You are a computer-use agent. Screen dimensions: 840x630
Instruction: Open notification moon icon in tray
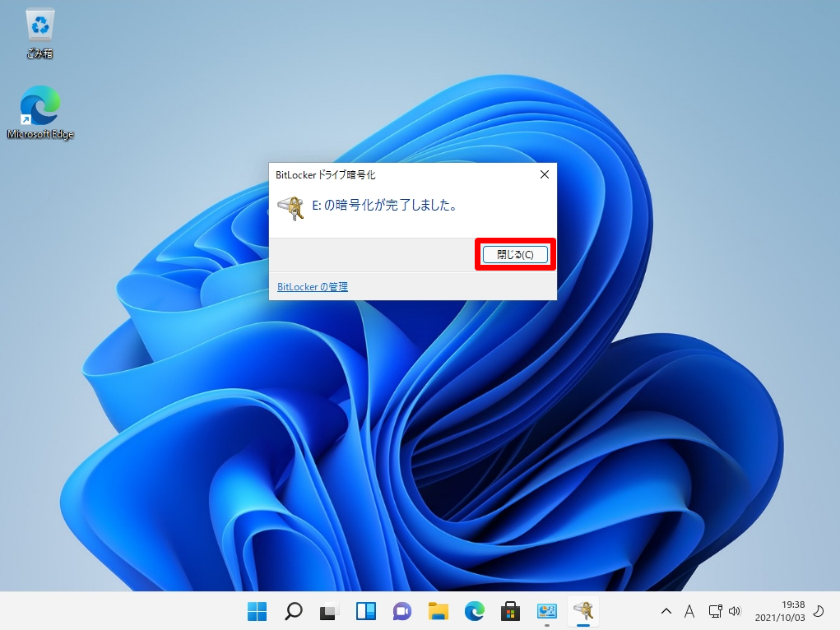[819, 611]
